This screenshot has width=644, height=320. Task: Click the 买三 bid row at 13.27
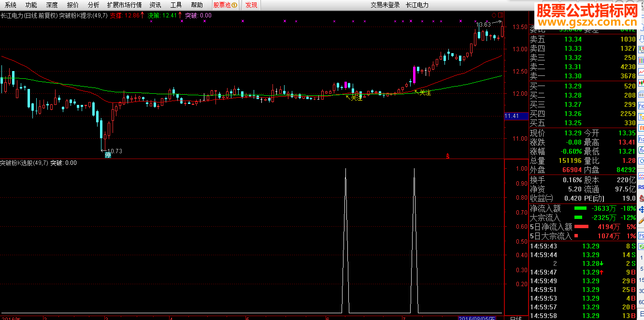583,104
